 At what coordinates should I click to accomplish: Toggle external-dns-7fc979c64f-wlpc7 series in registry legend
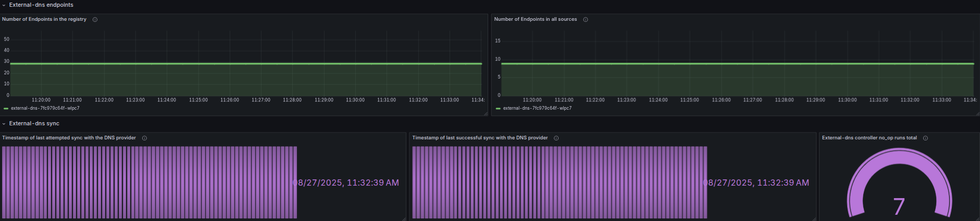[x=45, y=108]
